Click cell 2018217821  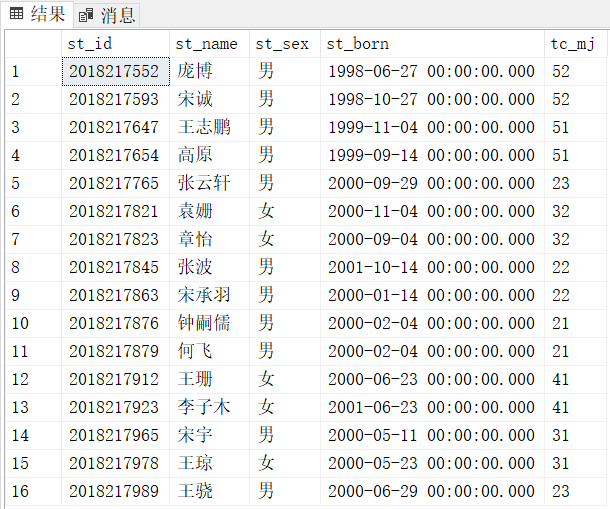tap(116, 212)
